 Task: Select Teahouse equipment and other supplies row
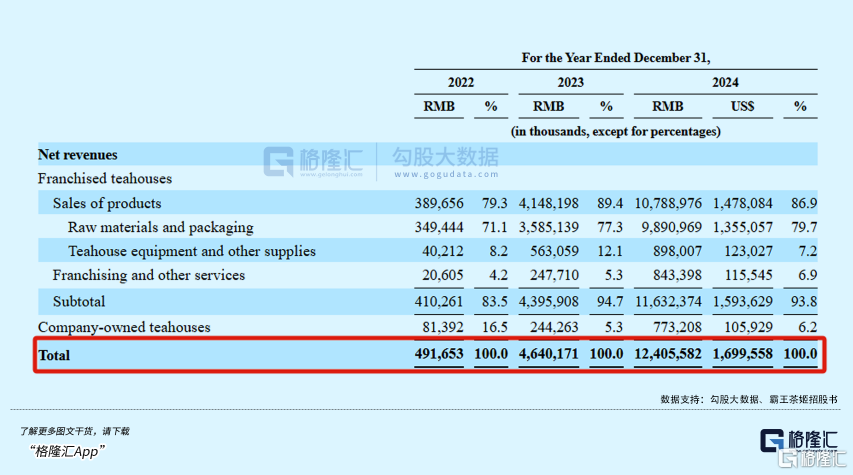(192, 251)
